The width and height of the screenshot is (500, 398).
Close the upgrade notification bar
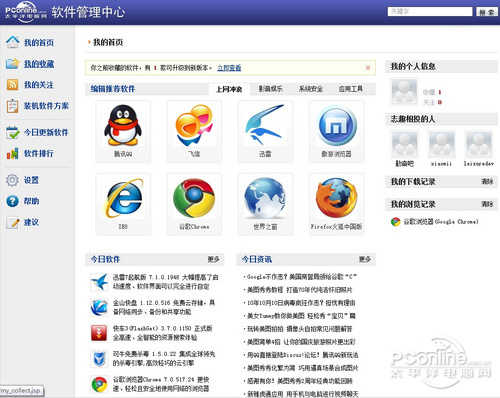(368, 68)
